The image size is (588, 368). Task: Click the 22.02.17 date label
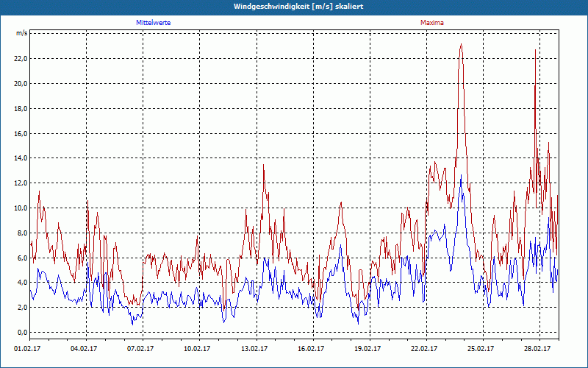click(424, 349)
